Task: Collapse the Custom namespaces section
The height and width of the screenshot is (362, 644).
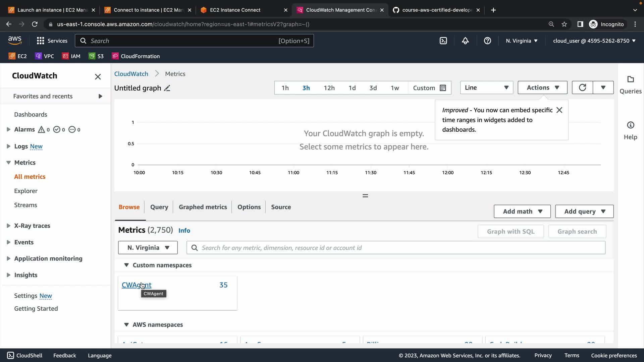Action: point(126,265)
